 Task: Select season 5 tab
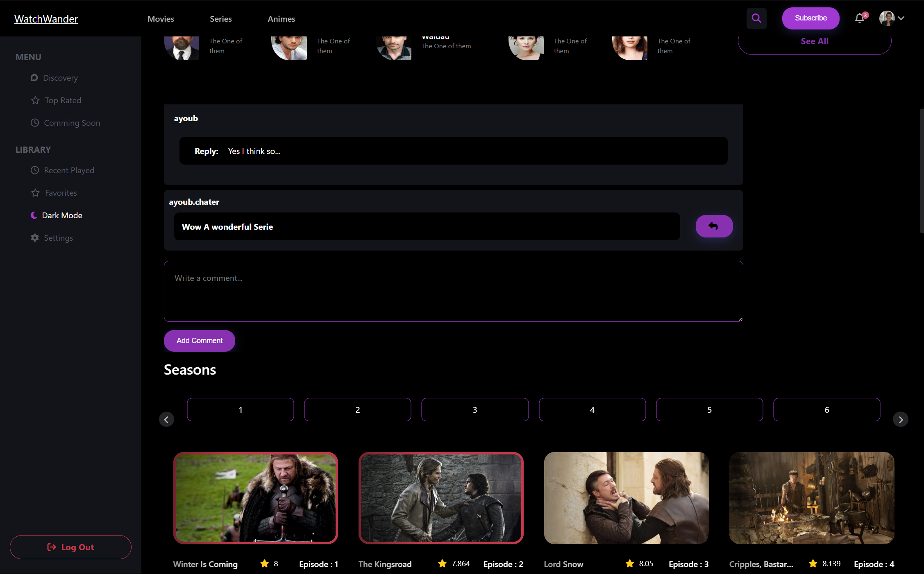(709, 410)
